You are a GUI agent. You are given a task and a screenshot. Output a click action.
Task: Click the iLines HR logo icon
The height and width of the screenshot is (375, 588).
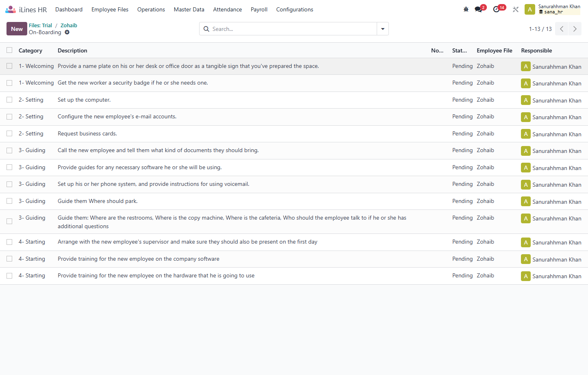click(11, 9)
